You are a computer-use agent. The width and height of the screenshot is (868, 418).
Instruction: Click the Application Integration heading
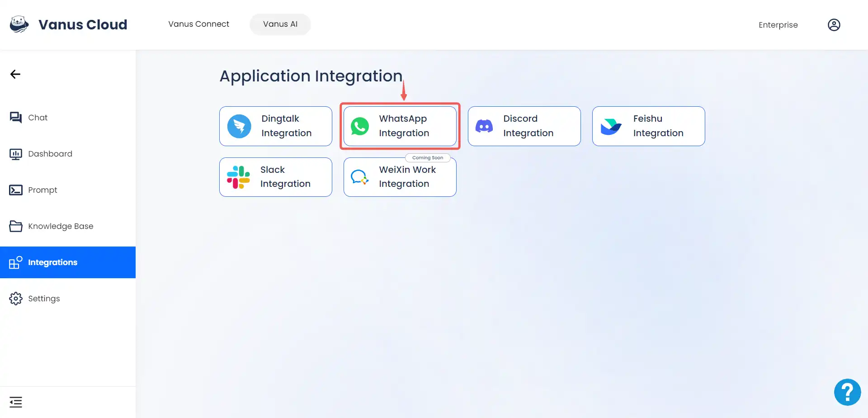click(311, 76)
